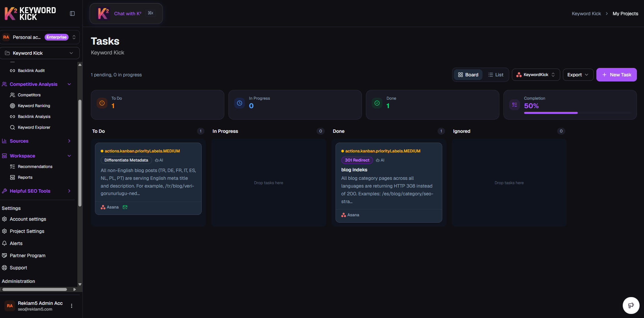Open the Export dropdown button
The height and width of the screenshot is (318, 644).
[x=577, y=74]
